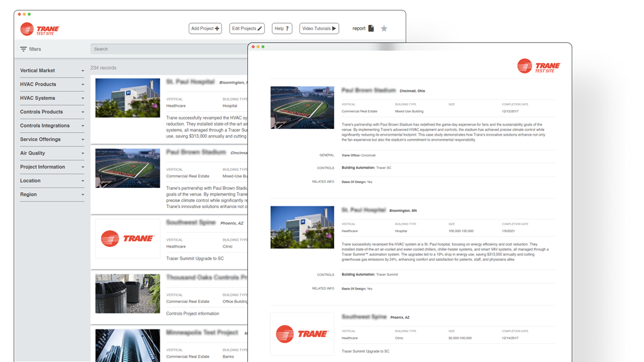Expand the Vertical Market filter
The width and height of the screenshot is (644, 362).
coord(52,70)
